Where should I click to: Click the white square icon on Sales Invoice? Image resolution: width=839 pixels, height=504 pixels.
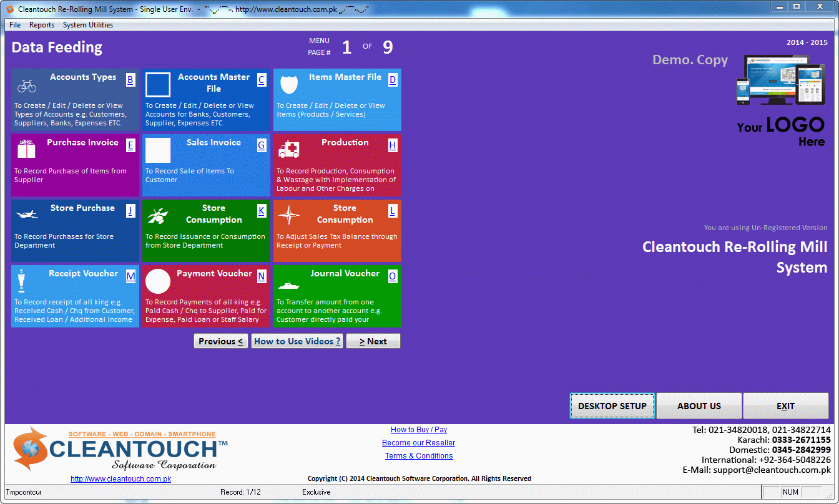coord(158,150)
